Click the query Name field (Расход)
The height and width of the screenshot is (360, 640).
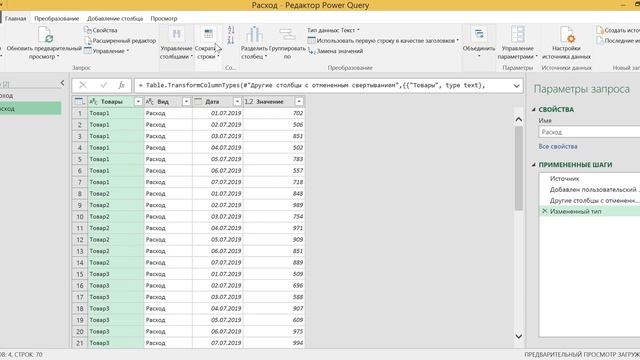(x=589, y=132)
